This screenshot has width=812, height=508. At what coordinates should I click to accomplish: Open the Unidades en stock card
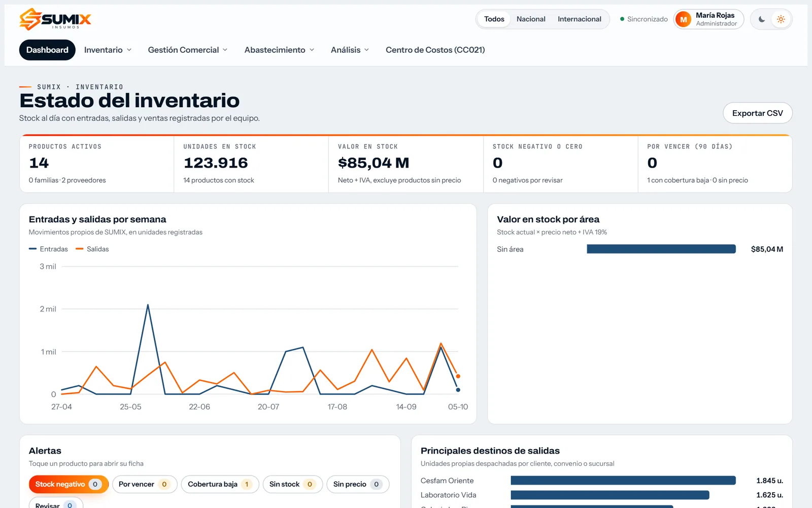pyautogui.click(x=251, y=164)
